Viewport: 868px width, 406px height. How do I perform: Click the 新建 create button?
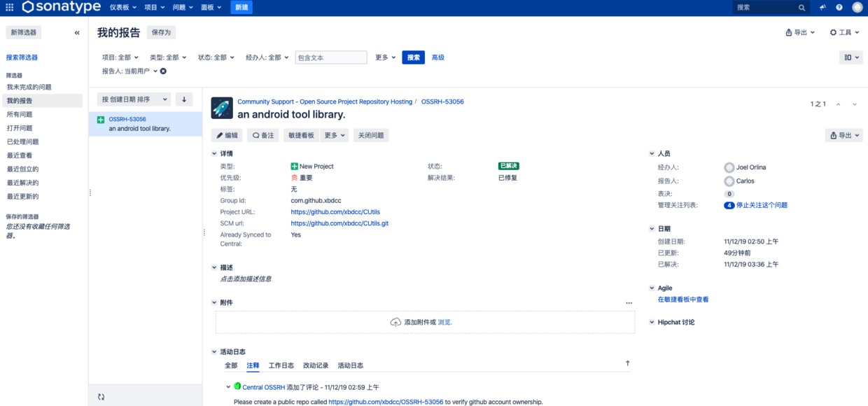241,8
